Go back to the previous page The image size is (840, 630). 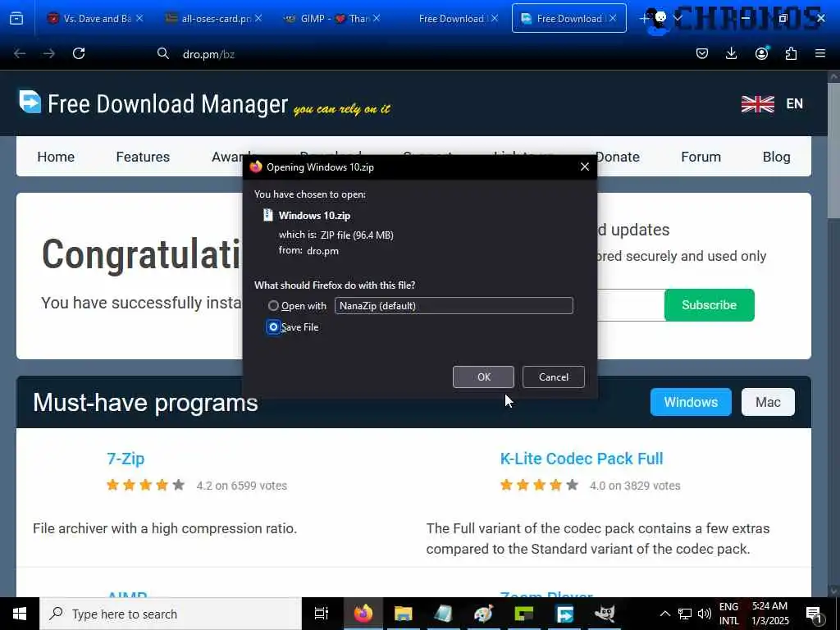point(20,53)
